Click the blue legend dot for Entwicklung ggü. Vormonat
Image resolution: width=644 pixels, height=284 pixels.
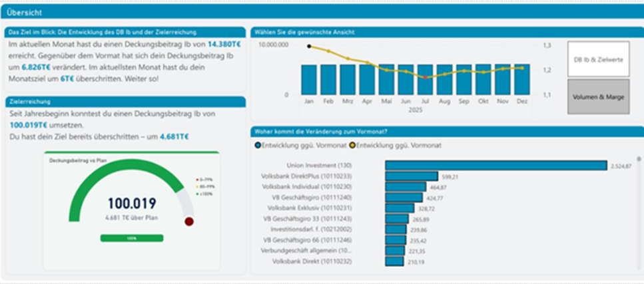(x=258, y=145)
